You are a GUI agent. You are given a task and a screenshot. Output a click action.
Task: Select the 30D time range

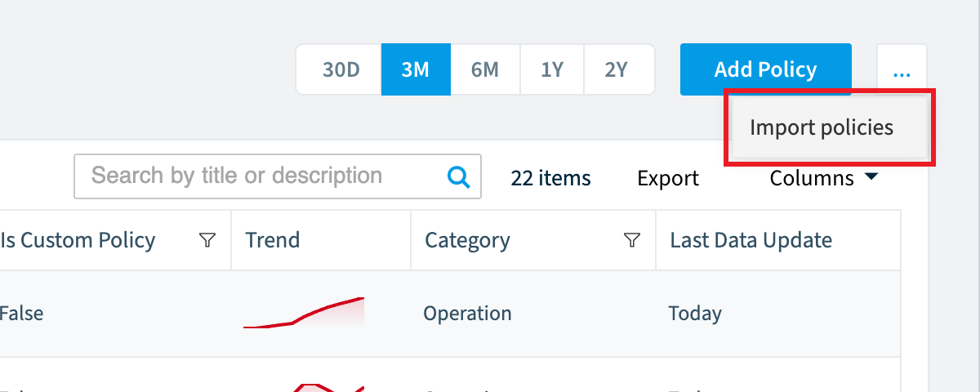(x=341, y=69)
